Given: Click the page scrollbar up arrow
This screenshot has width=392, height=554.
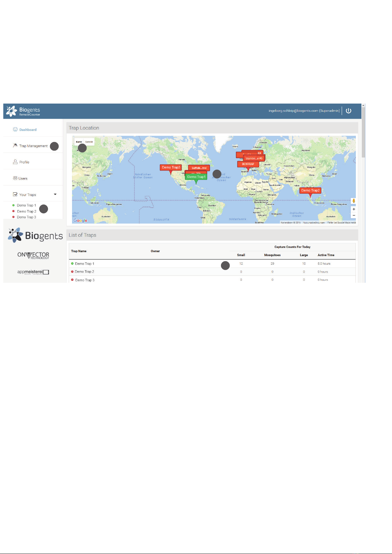Looking at the screenshot, I should (363, 106).
